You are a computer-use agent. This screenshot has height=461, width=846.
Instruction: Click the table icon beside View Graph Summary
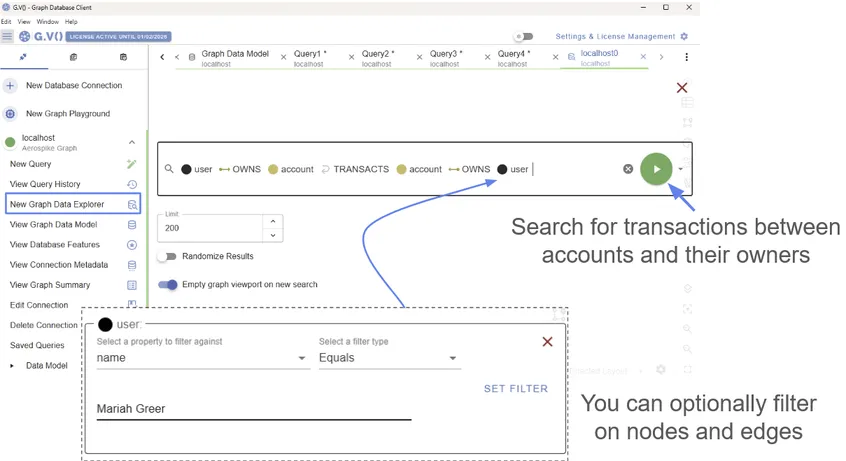[x=132, y=285]
